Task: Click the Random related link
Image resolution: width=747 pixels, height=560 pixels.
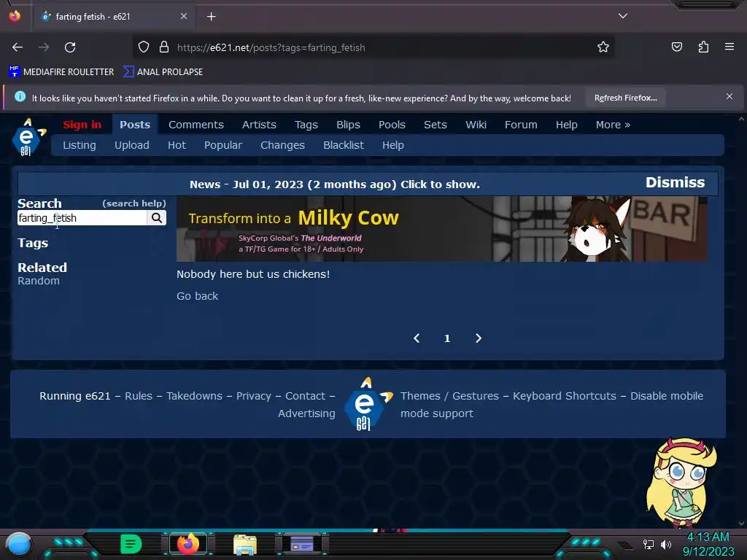Action: click(39, 281)
